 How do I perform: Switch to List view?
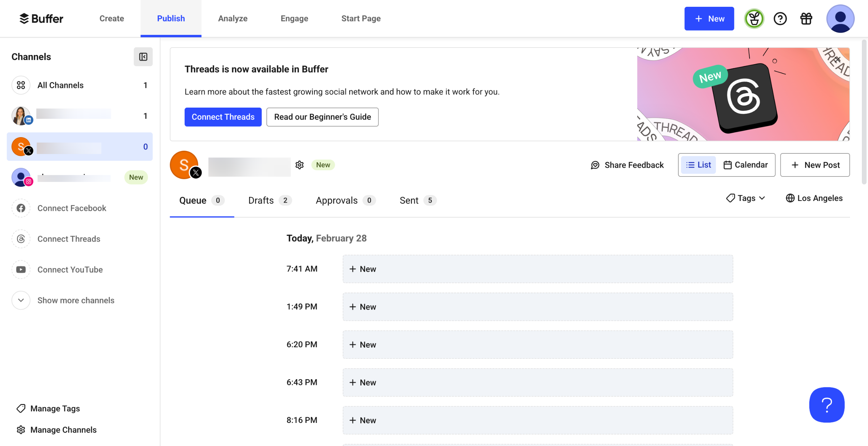pos(698,165)
